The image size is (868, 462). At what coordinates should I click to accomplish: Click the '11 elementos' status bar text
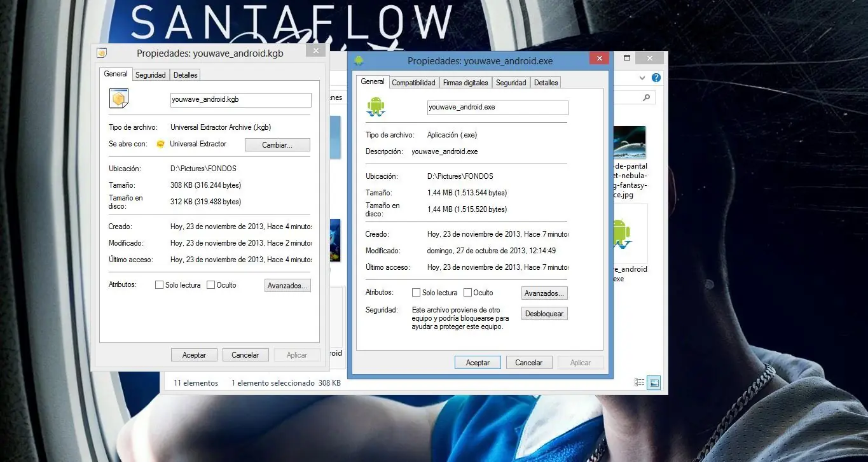(196, 383)
